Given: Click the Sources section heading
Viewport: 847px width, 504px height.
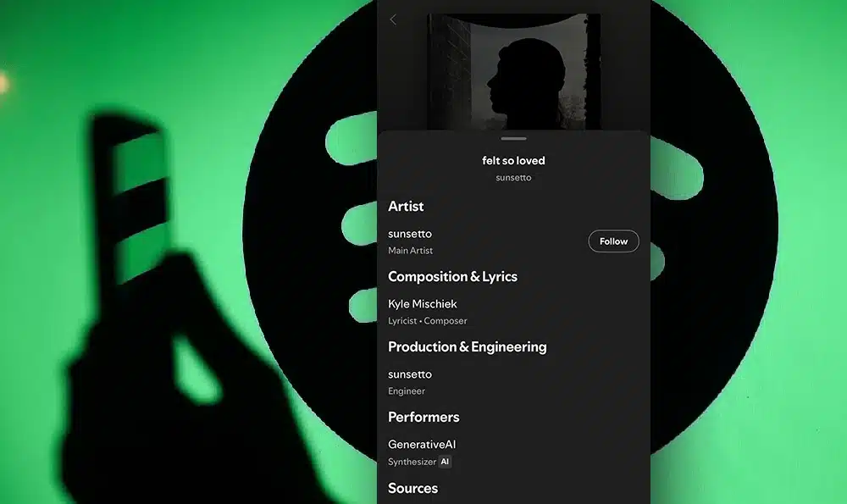Looking at the screenshot, I should coord(412,489).
